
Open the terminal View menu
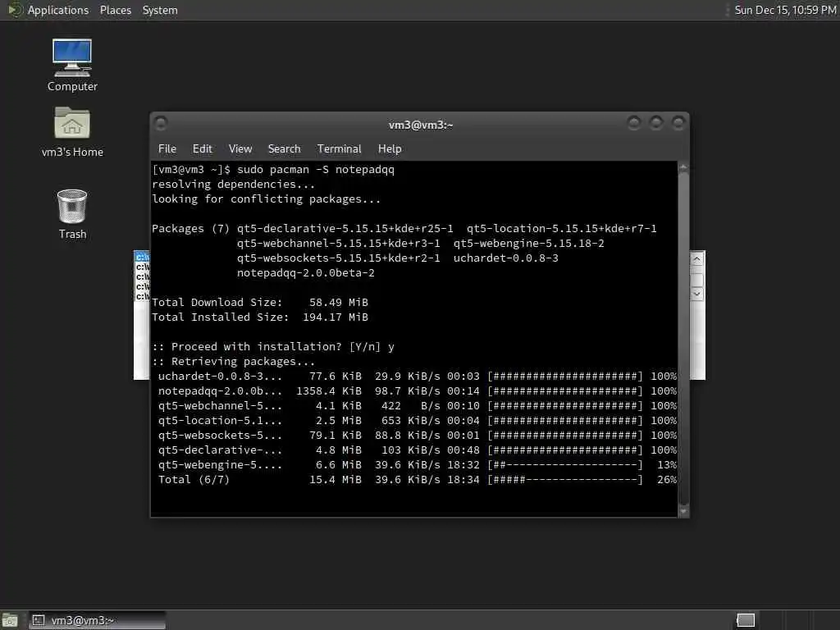coord(240,149)
